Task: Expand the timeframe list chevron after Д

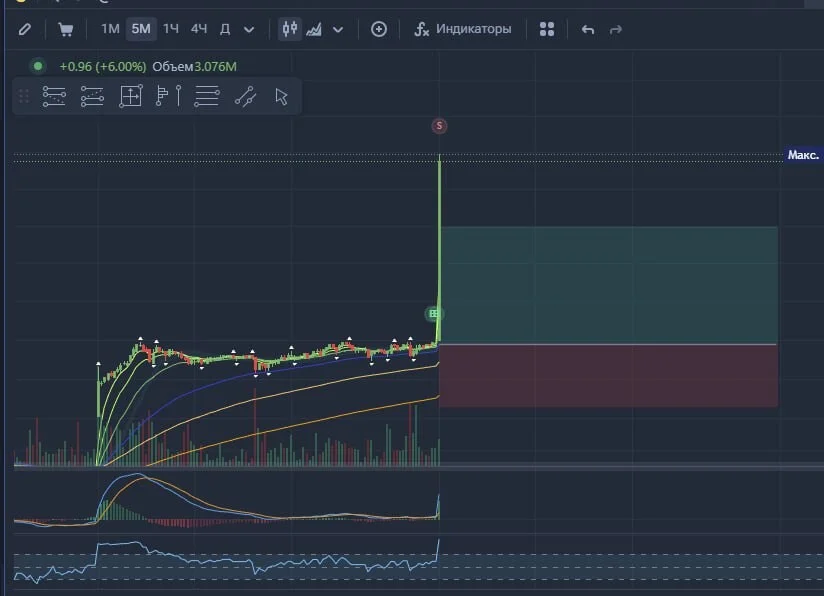Action: (249, 29)
